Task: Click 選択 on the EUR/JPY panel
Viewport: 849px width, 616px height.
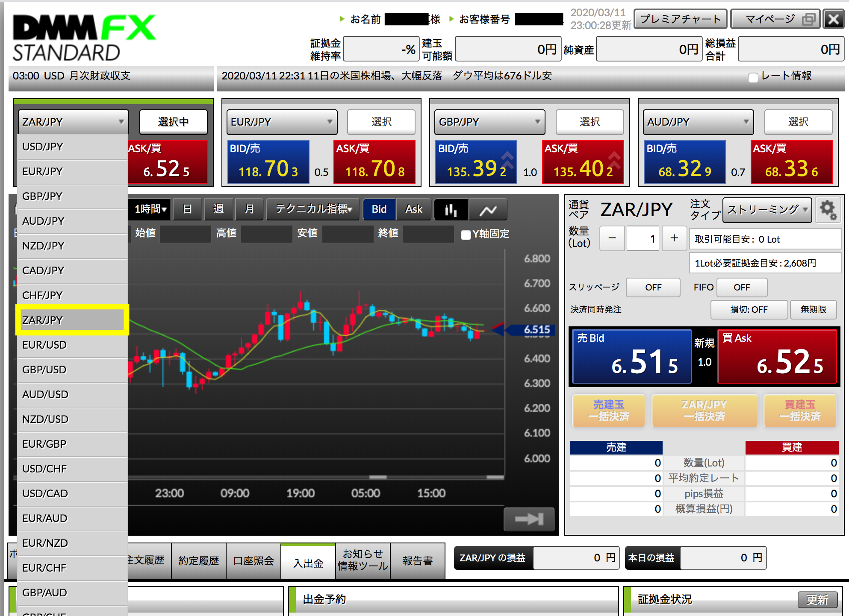Action: [381, 122]
